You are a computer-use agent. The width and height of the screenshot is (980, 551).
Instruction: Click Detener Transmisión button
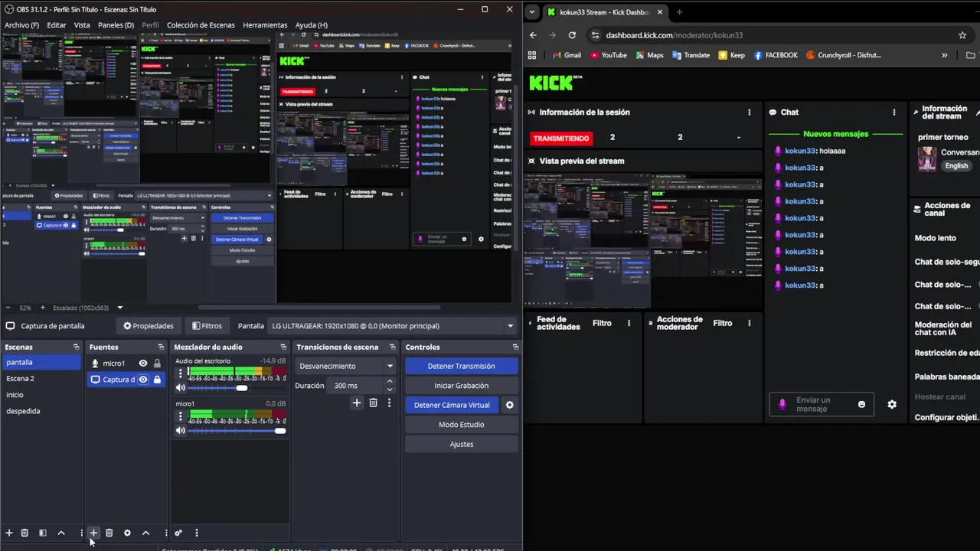(x=462, y=366)
